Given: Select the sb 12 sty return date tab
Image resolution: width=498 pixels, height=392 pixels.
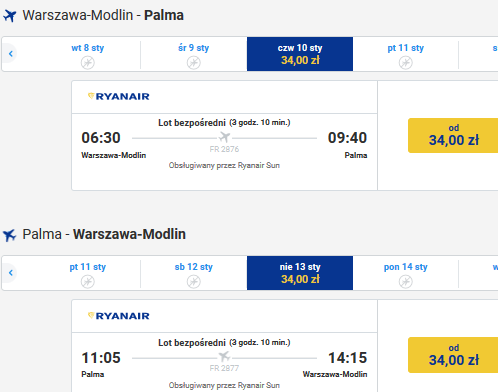Looking at the screenshot, I should click(194, 273).
